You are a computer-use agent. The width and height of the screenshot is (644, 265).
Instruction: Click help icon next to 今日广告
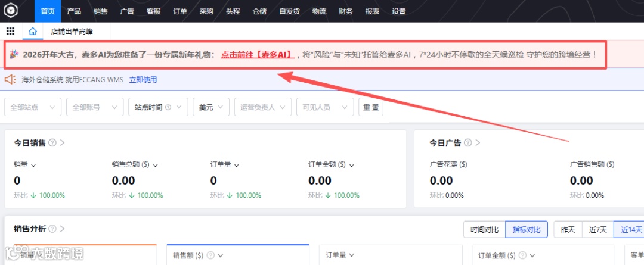click(468, 143)
